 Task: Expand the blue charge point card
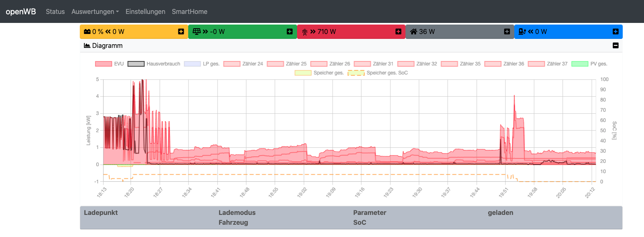point(615,32)
